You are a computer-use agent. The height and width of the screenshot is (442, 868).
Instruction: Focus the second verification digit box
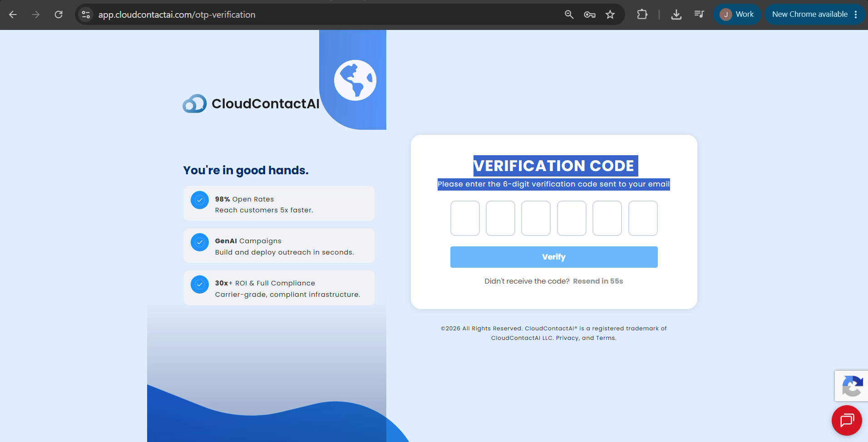pos(500,218)
